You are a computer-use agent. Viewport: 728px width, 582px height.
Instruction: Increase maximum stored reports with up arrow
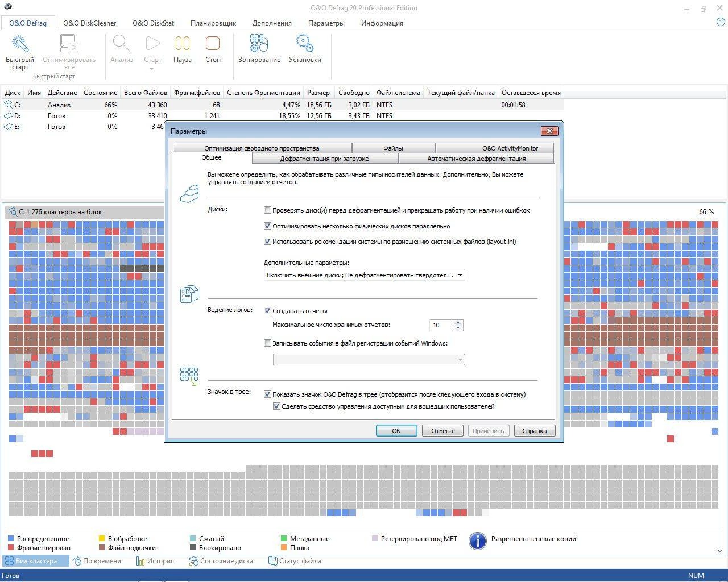[x=458, y=322]
